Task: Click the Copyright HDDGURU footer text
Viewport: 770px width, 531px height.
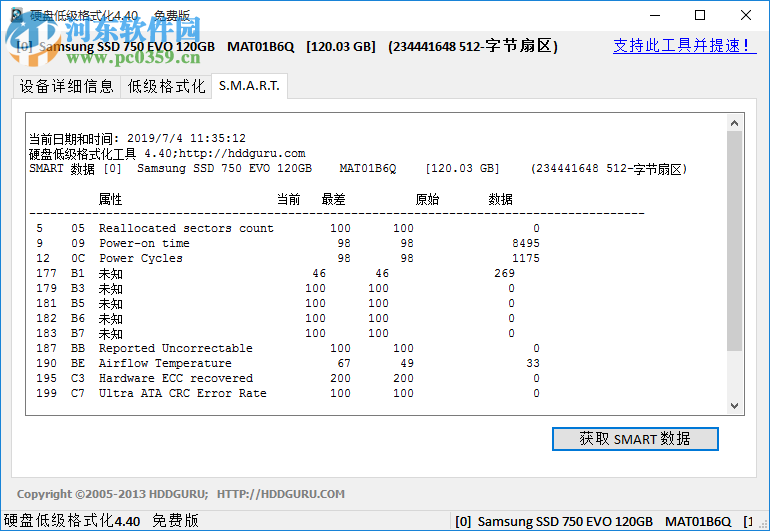Action: tap(181, 494)
